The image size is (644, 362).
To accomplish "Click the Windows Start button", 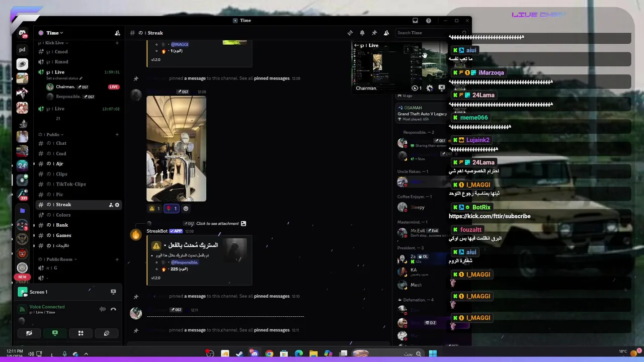I will [x=433, y=354].
